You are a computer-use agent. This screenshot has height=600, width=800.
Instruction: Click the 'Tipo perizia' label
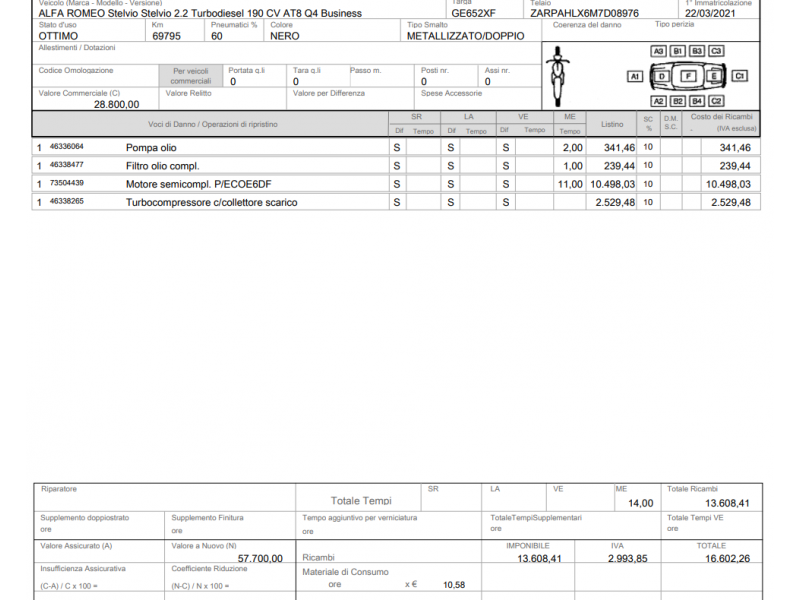tap(674, 24)
